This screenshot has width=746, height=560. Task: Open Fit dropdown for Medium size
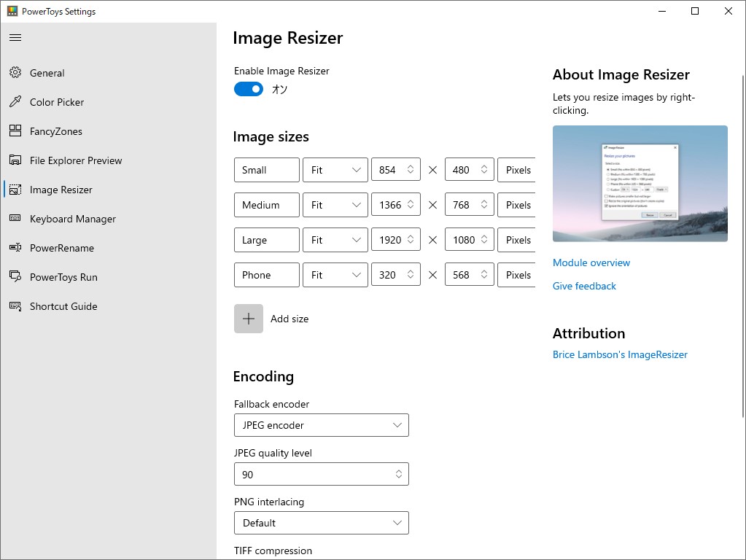(x=335, y=205)
